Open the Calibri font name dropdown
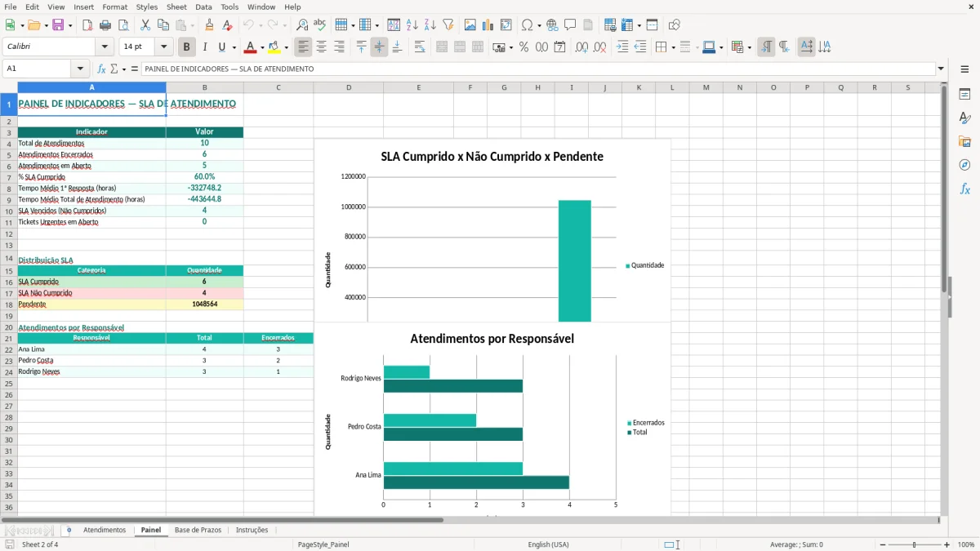980x551 pixels. click(x=105, y=47)
